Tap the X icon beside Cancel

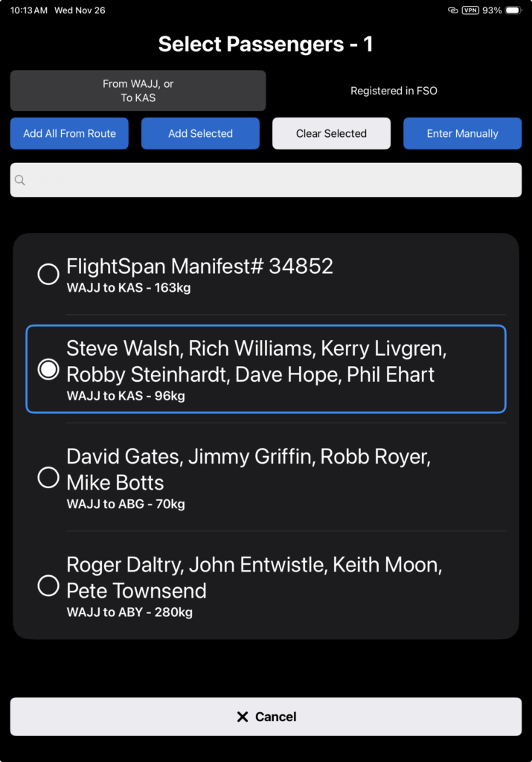pyautogui.click(x=242, y=717)
